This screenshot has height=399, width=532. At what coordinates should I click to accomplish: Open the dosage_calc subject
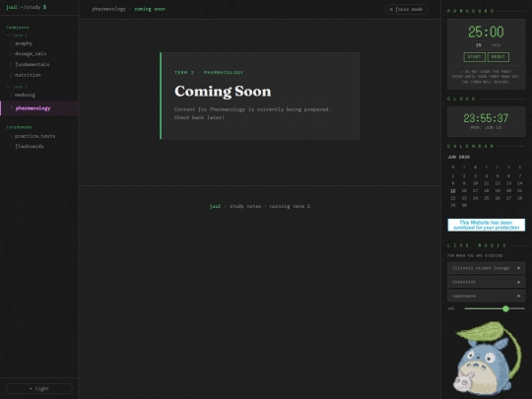(x=31, y=53)
